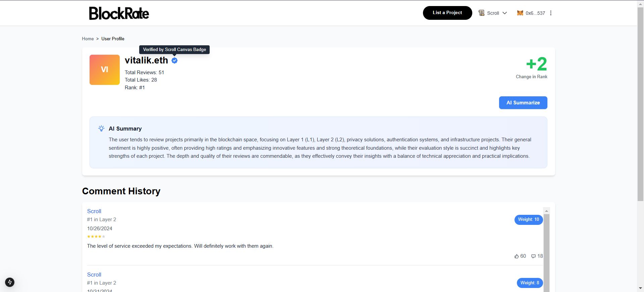Click the Weight: 10 badge
This screenshot has width=644, height=292.
tap(529, 220)
